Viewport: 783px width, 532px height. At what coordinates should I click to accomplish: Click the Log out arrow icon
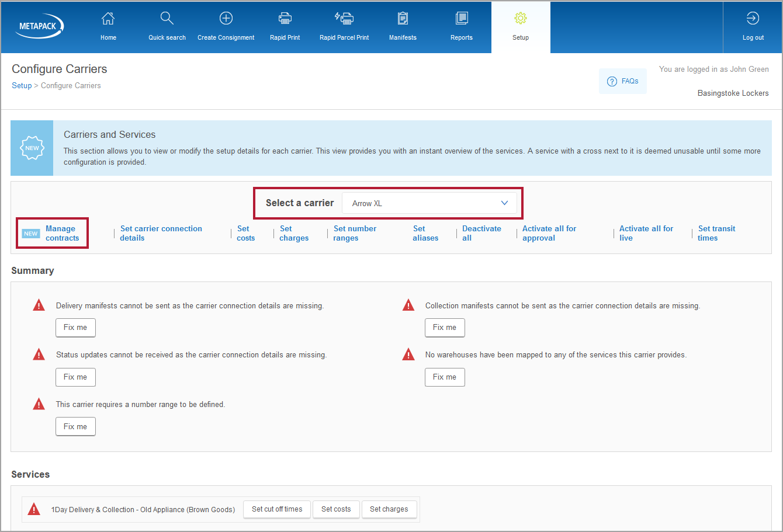pyautogui.click(x=753, y=19)
